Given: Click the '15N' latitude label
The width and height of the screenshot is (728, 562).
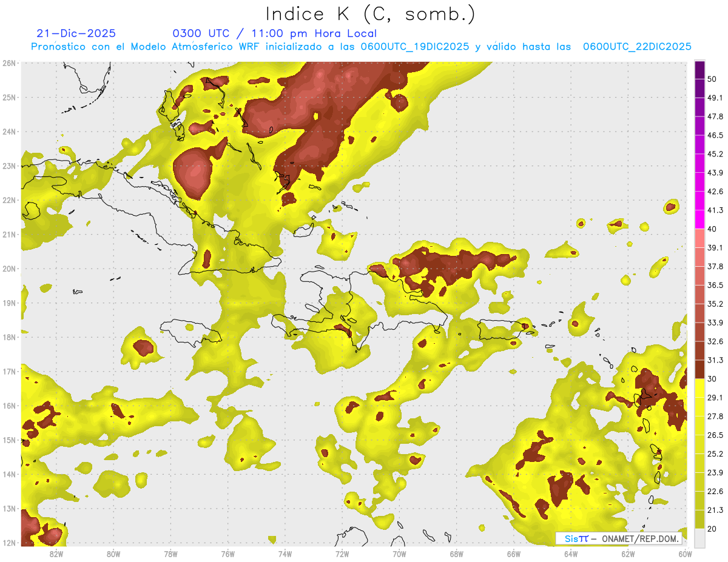Looking at the screenshot, I should [9, 440].
